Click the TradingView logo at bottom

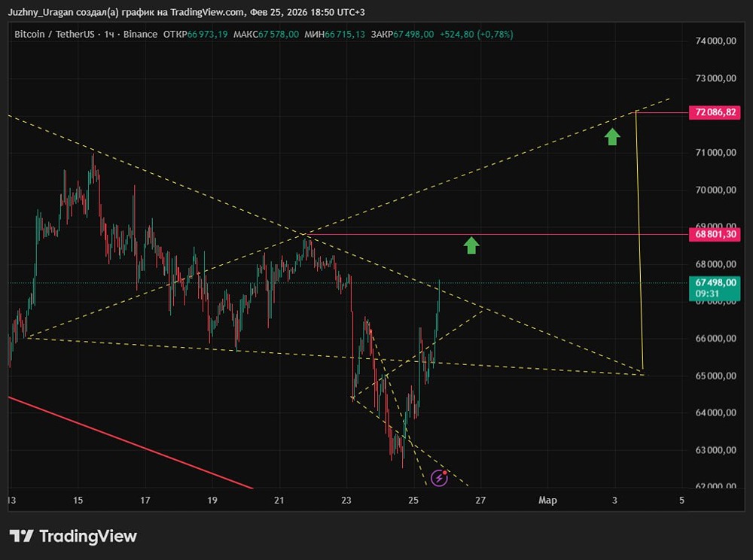click(x=73, y=536)
